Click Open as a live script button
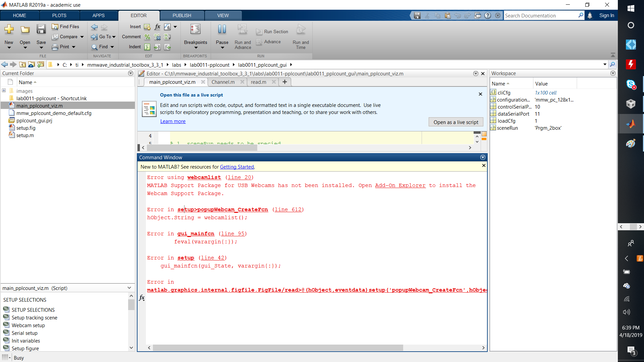Image resolution: width=644 pixels, height=362 pixels. tap(456, 122)
